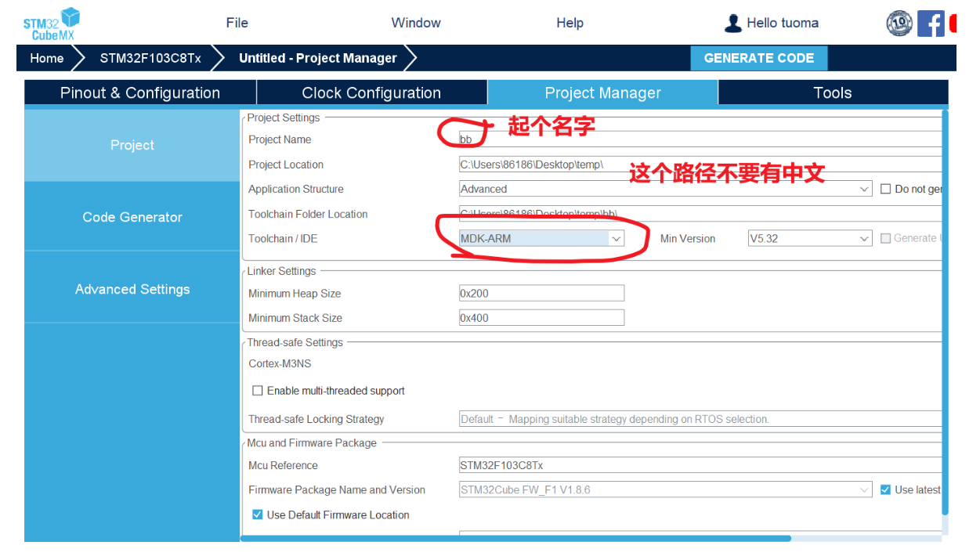Switch to Project Manager tab

pos(603,92)
